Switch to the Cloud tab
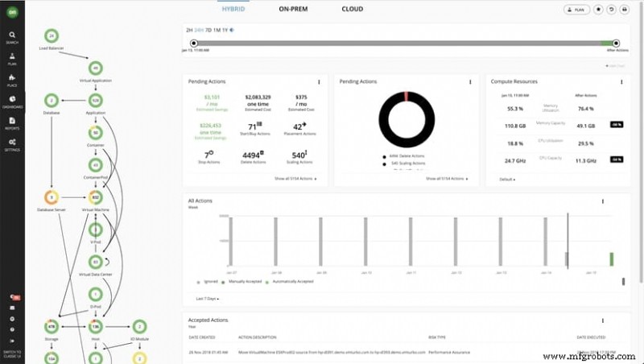 [x=353, y=9]
